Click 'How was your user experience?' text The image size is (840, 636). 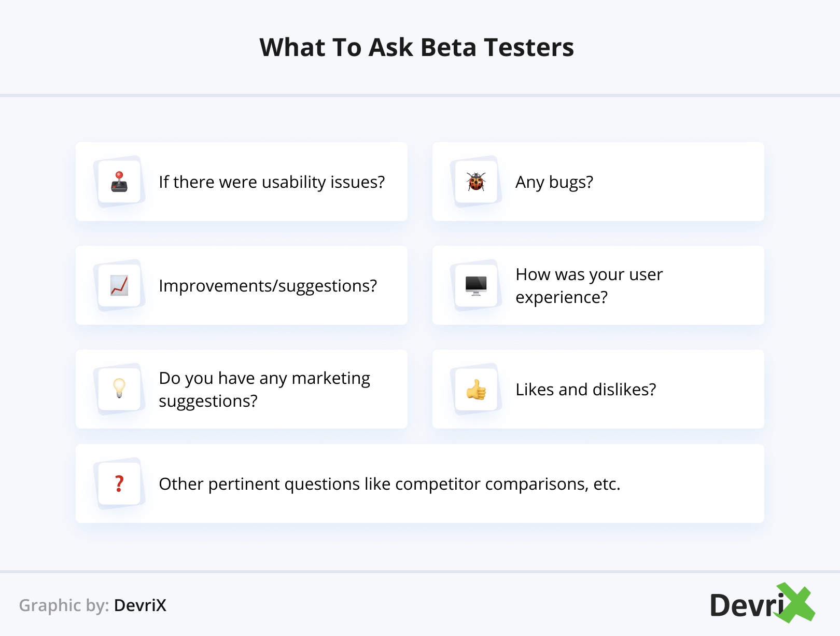[x=589, y=285]
